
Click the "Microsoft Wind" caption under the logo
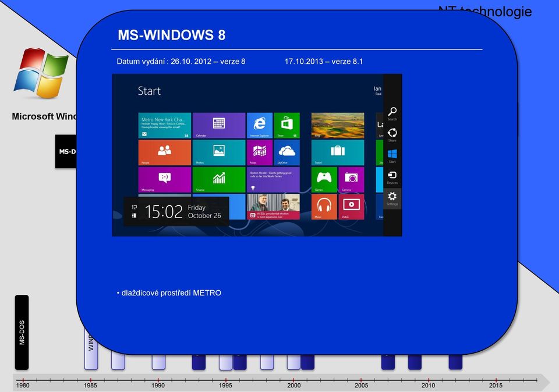coord(44,116)
